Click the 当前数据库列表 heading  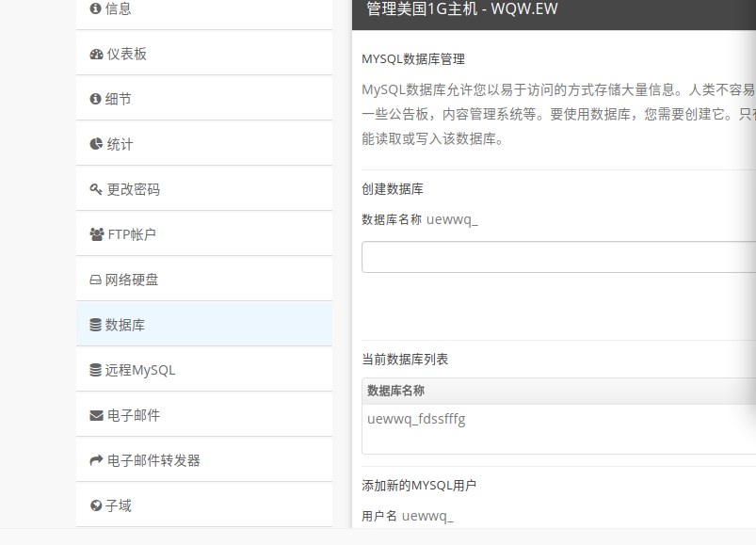405,360
